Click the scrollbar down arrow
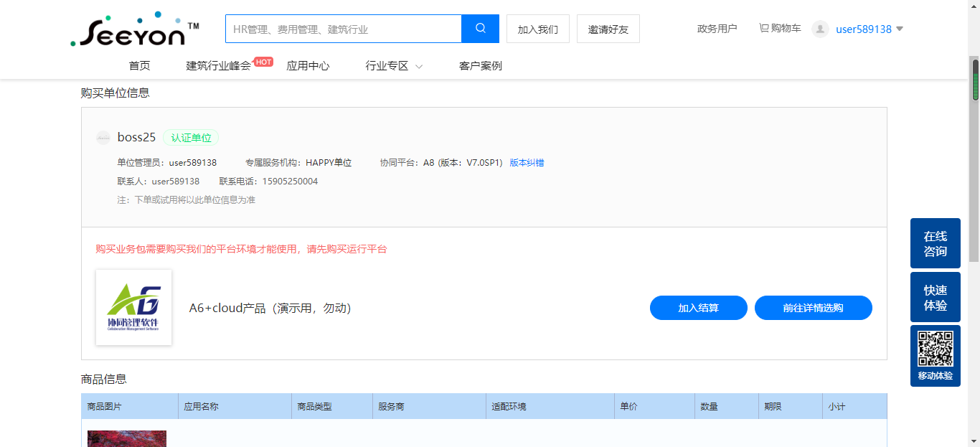 (975, 441)
